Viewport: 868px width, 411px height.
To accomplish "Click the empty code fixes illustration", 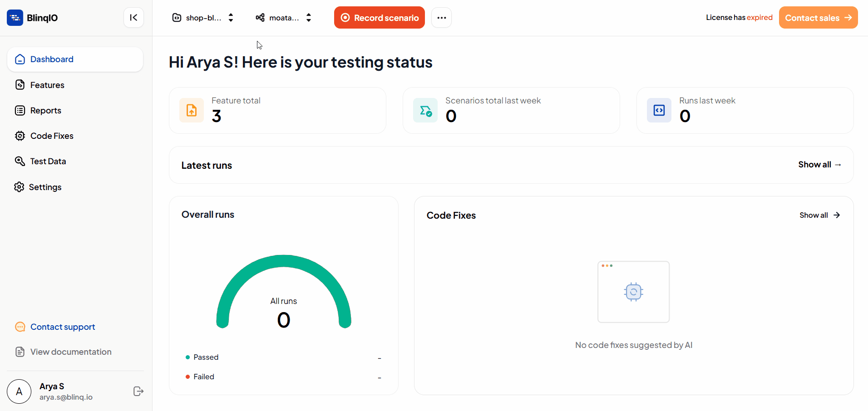I will pos(634,292).
